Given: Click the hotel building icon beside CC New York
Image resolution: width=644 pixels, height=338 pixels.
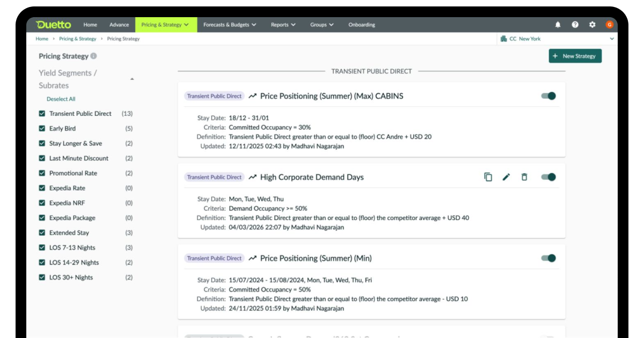Looking at the screenshot, I should coord(503,39).
